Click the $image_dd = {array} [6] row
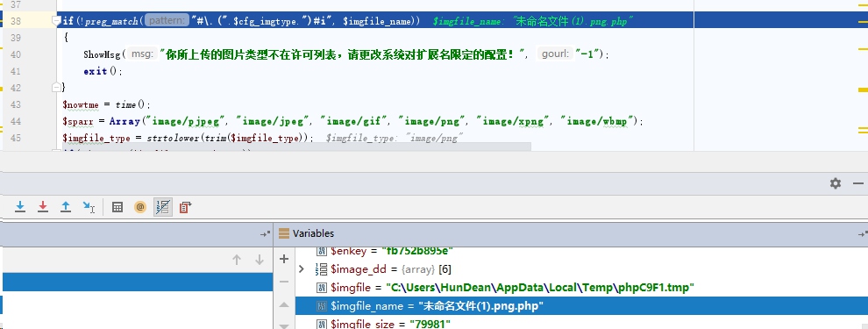 point(582,269)
